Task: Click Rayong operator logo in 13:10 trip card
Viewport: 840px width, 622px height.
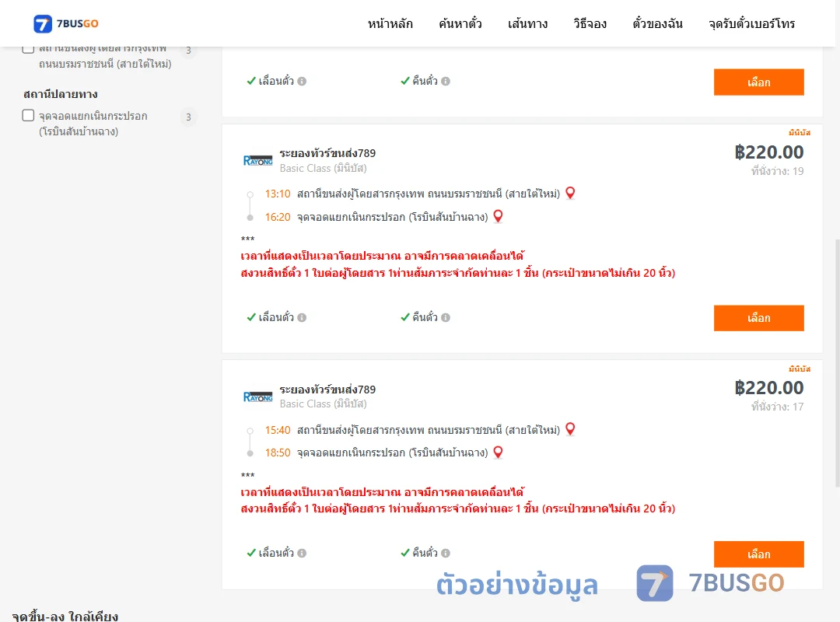Action: (257, 161)
